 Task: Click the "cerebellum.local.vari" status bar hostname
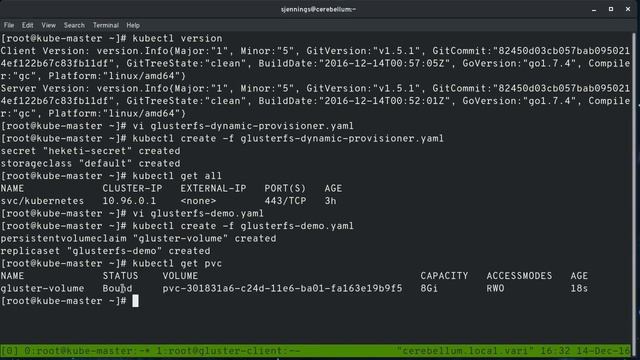click(465, 351)
